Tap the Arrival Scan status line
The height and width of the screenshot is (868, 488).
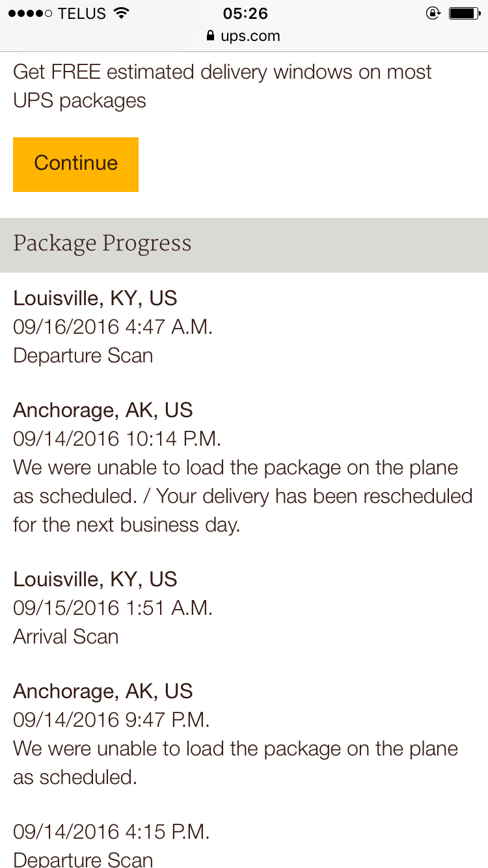tap(66, 636)
